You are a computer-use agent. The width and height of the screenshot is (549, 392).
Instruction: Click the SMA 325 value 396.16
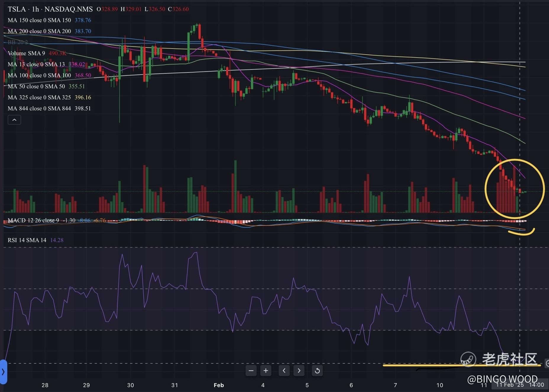pyautogui.click(x=83, y=97)
